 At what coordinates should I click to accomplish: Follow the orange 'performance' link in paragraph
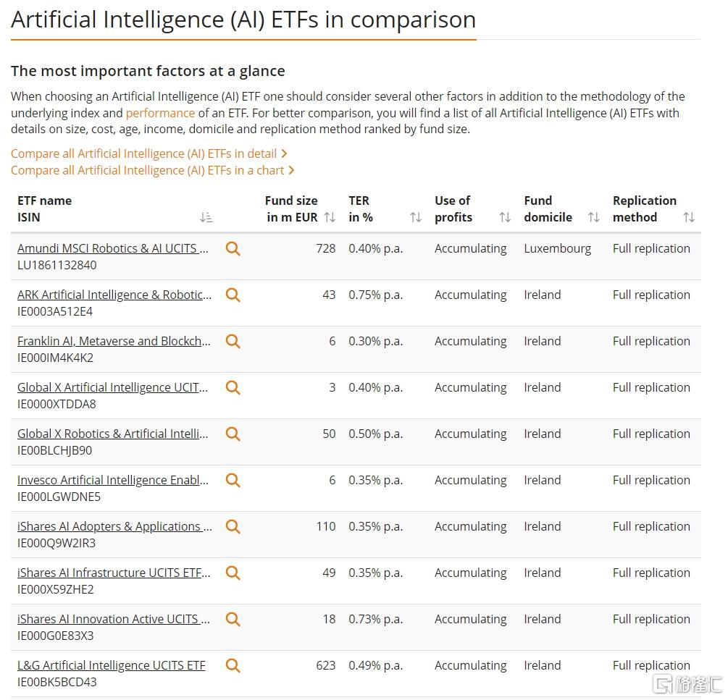(160, 113)
